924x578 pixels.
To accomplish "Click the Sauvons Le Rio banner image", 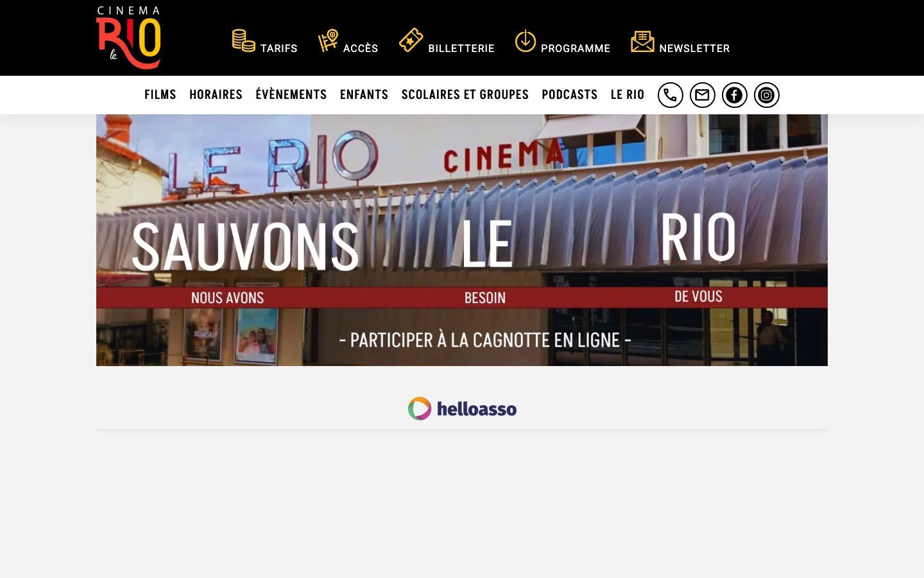I will [462, 240].
